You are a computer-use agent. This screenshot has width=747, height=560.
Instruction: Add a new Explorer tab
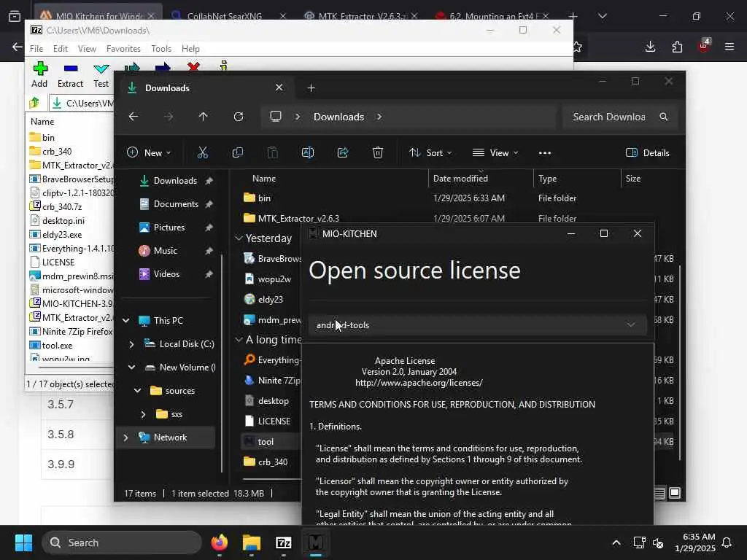[311, 88]
